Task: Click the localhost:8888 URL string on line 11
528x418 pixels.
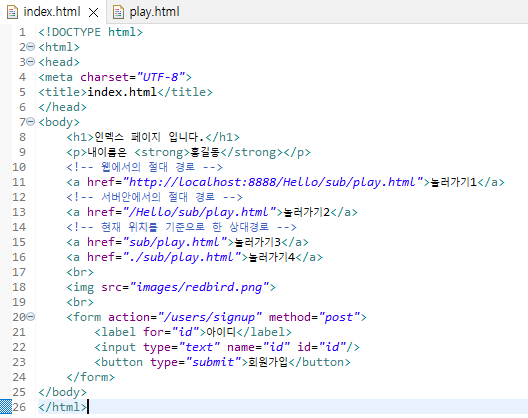Action: tap(273, 182)
